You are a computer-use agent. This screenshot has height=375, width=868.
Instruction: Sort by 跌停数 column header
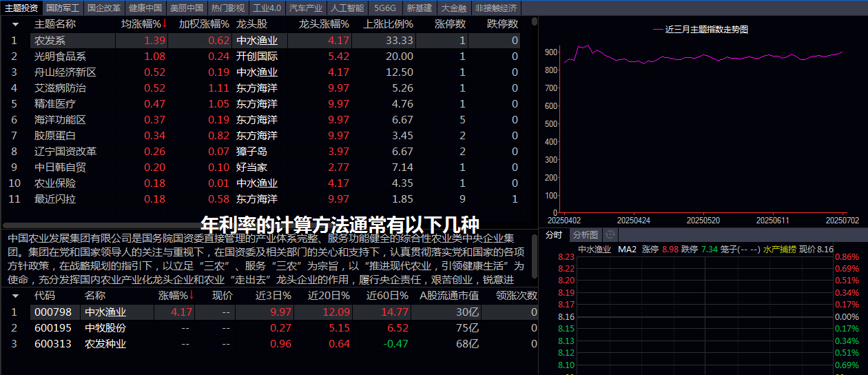point(502,24)
